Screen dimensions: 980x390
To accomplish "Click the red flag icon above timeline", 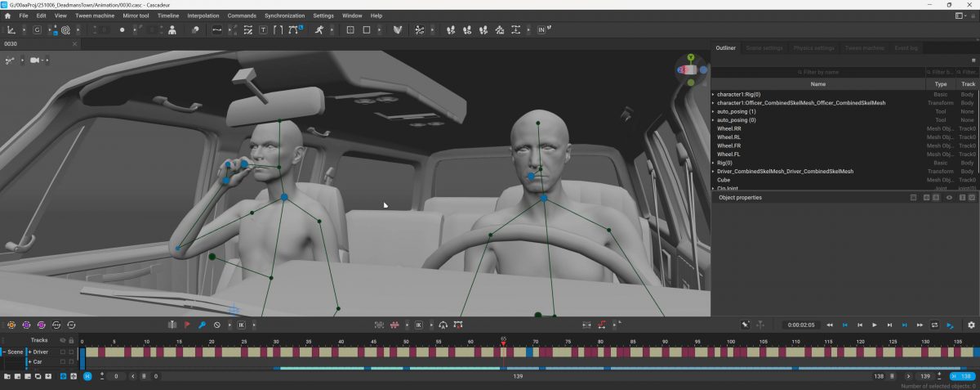I will (x=187, y=325).
